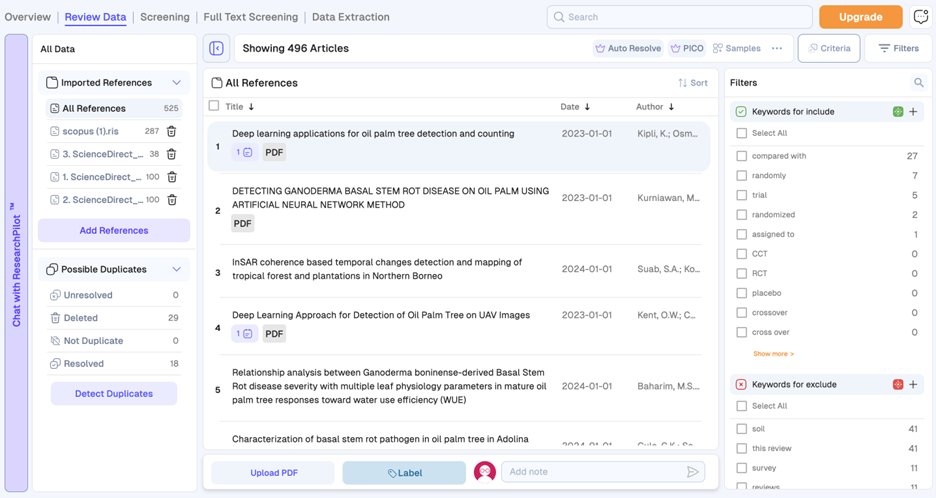Add a new include keyword with plus
This screenshot has height=498, width=936.
click(913, 112)
